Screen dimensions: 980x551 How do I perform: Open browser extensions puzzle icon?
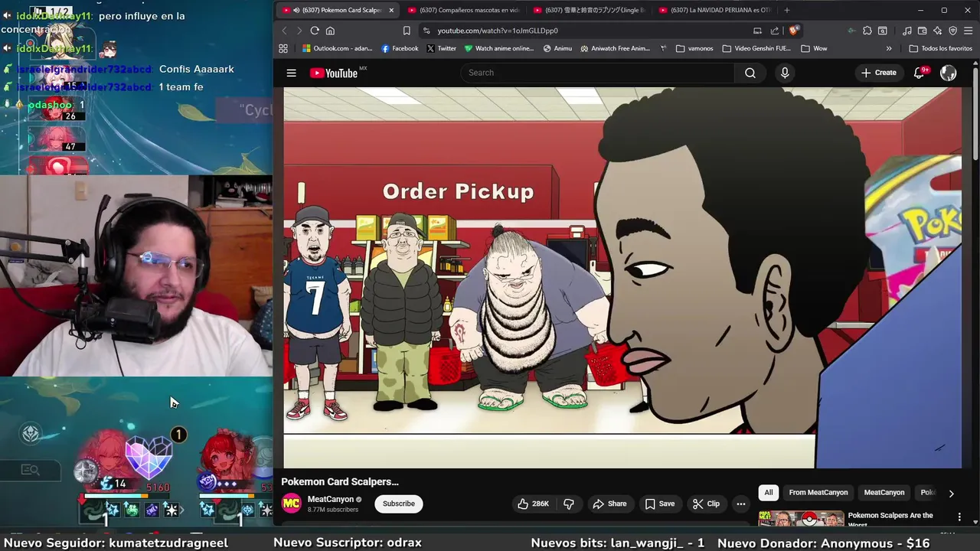(x=867, y=31)
